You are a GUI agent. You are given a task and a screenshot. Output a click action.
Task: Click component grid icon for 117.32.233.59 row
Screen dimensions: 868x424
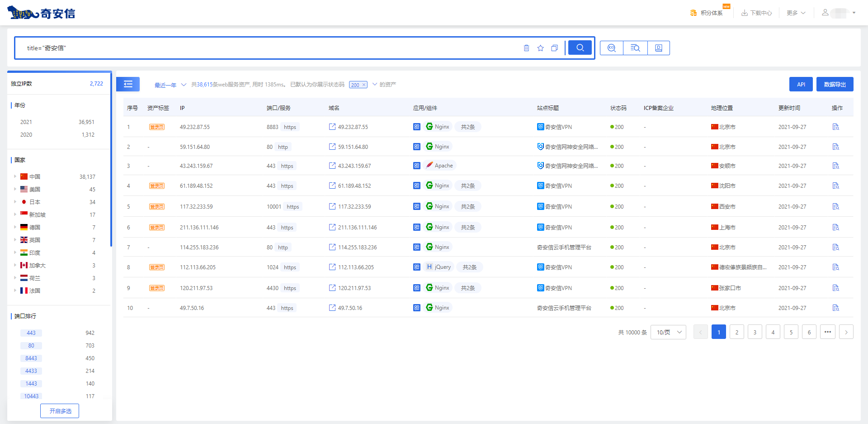(417, 206)
